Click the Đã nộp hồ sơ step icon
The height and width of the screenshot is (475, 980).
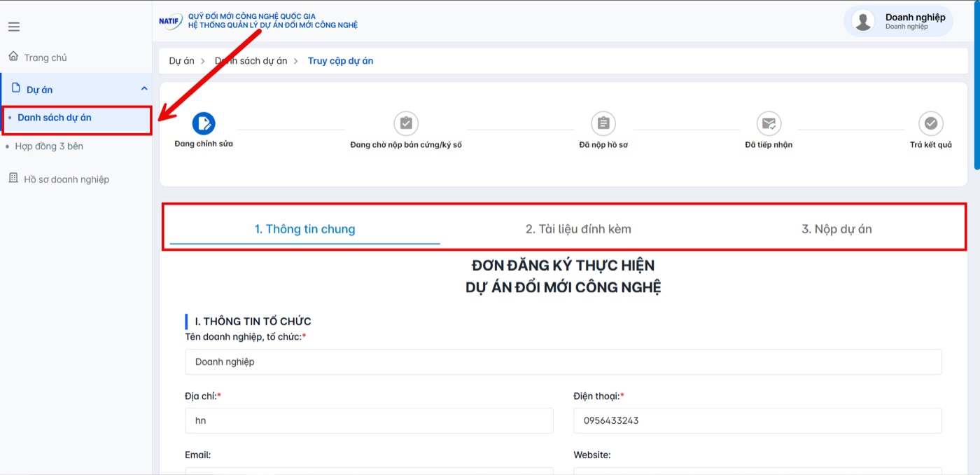[x=603, y=124]
